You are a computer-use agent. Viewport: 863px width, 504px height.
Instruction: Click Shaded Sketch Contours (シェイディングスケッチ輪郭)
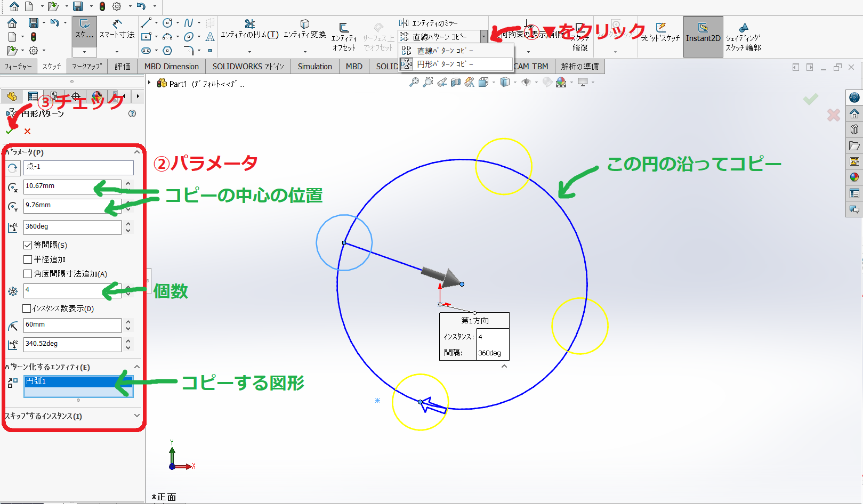743,36
